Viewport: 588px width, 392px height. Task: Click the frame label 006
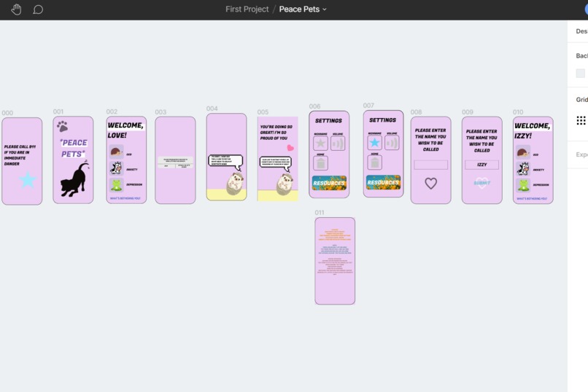(314, 106)
